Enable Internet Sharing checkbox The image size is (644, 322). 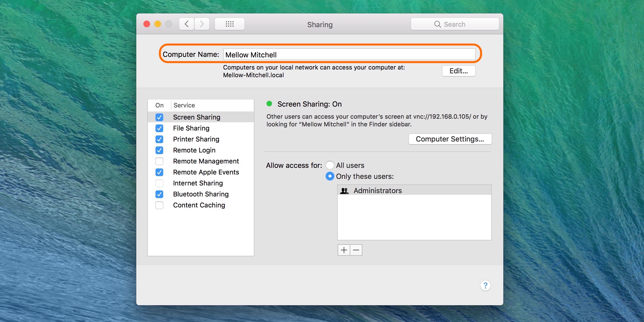(x=159, y=183)
